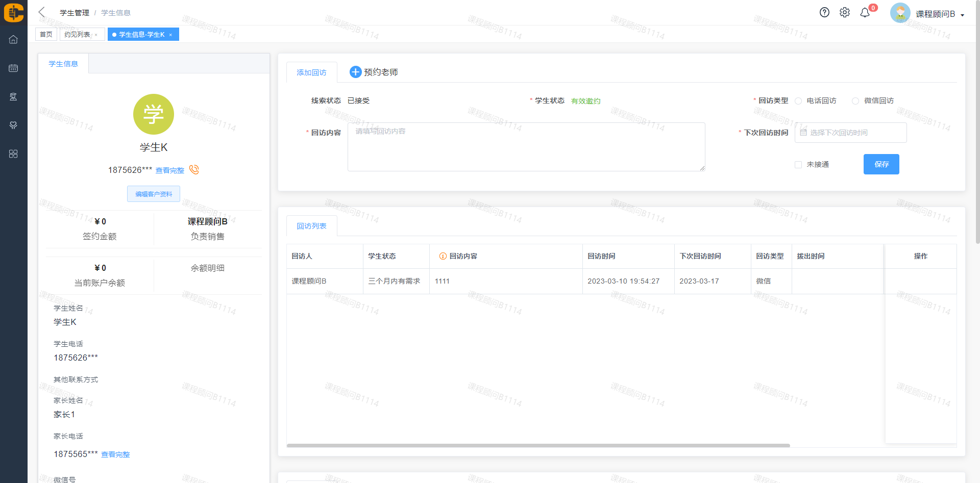The width and height of the screenshot is (980, 483).
Task: Check the 未接通 checkbox
Action: pyautogui.click(x=798, y=165)
